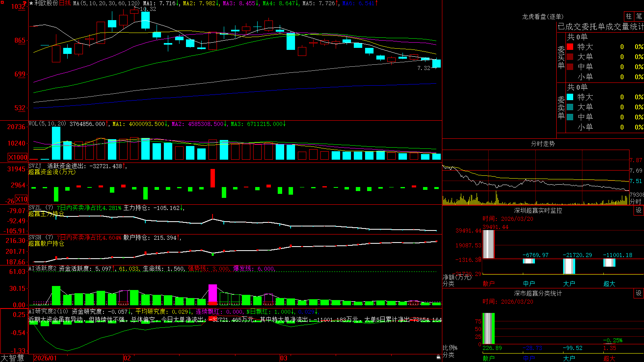This screenshot has width=644, height=362.
Task: Click the 1032 top price axis label
Action: pyautogui.click(x=19, y=6)
